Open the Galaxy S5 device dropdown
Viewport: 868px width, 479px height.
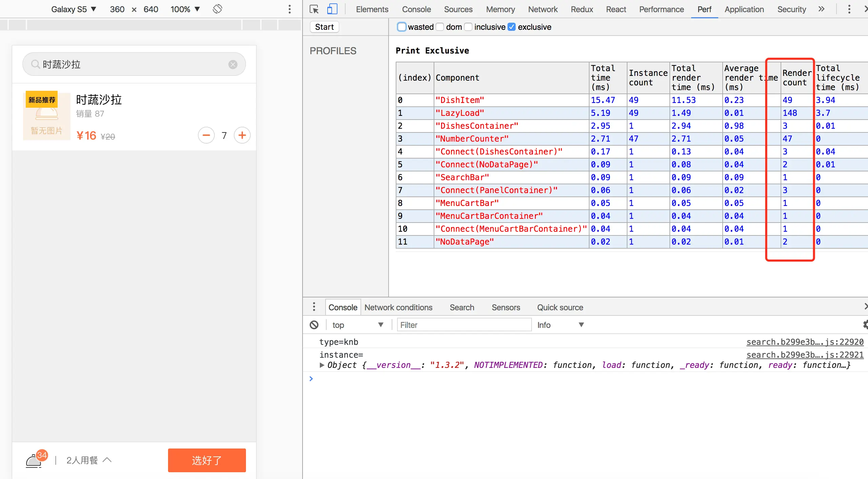click(74, 9)
